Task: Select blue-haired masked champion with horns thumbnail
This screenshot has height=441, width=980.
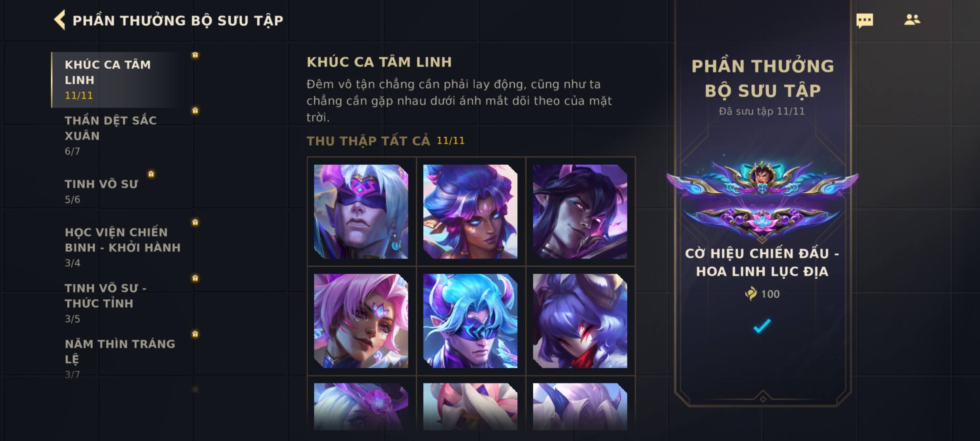Action: tap(470, 321)
